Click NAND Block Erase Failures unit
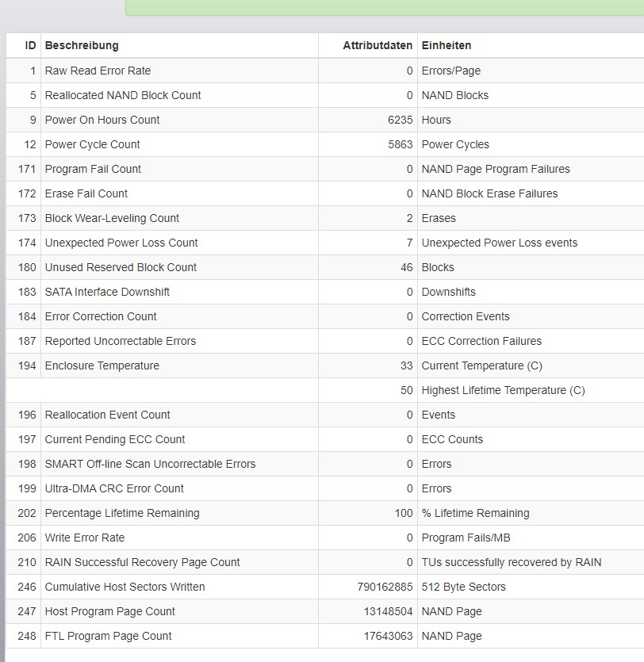The width and height of the screenshot is (644, 662). [489, 193]
